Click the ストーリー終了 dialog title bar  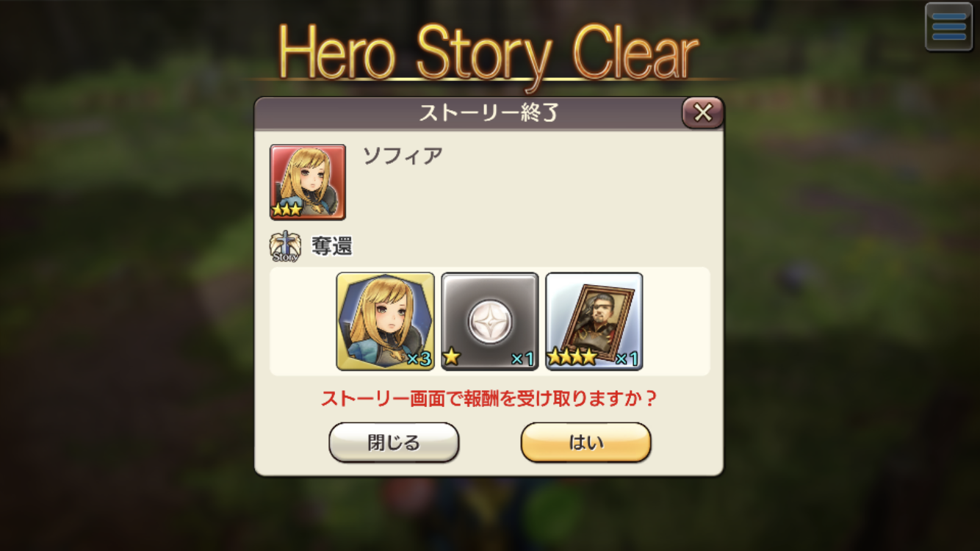click(469, 113)
